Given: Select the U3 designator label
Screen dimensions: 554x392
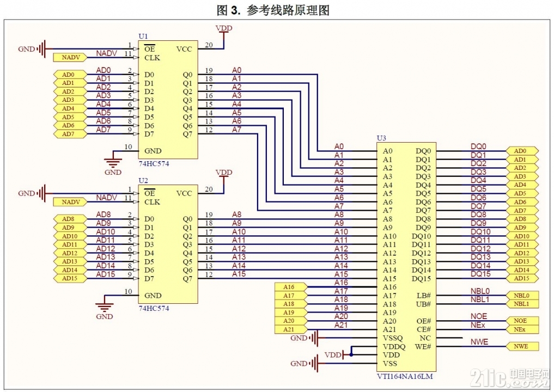Looking at the screenshot, I should coord(381,138).
